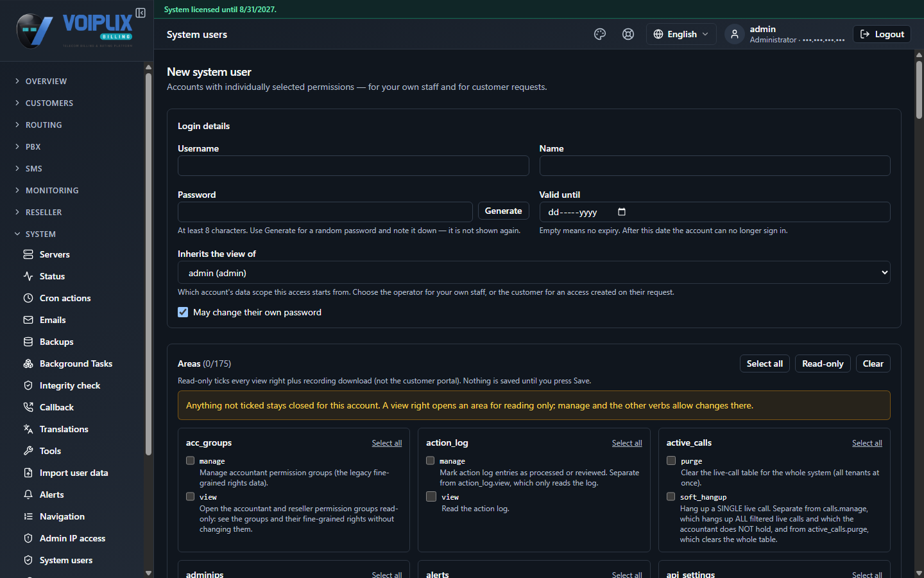The height and width of the screenshot is (578, 924).
Task: Click the Logout button
Action: 882,34
